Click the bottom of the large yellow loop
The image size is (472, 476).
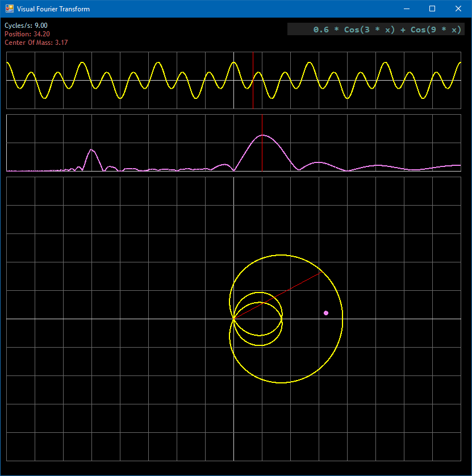point(282,383)
